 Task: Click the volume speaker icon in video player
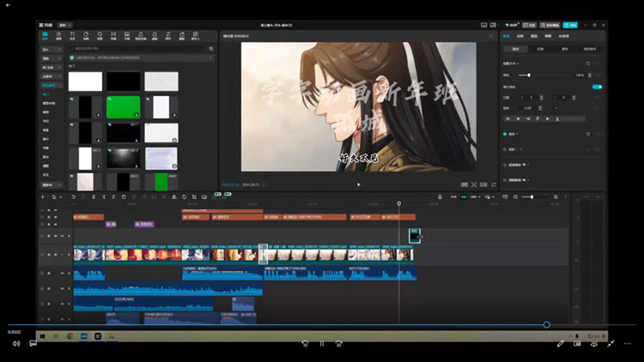click(15, 343)
